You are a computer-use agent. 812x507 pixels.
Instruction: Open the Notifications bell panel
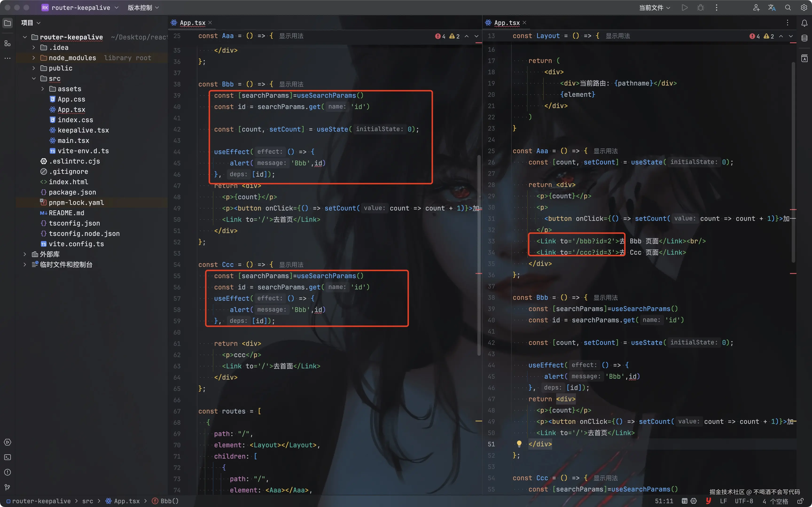coord(804,23)
